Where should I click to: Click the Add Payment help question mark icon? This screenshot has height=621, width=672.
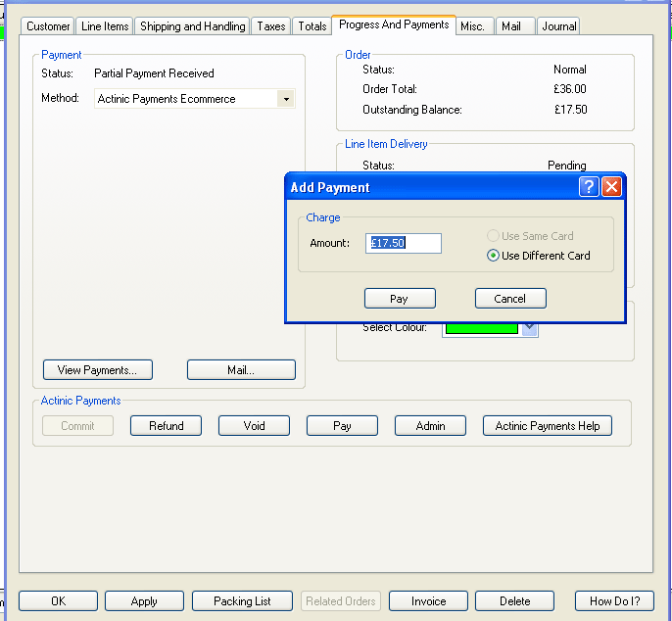click(x=589, y=187)
